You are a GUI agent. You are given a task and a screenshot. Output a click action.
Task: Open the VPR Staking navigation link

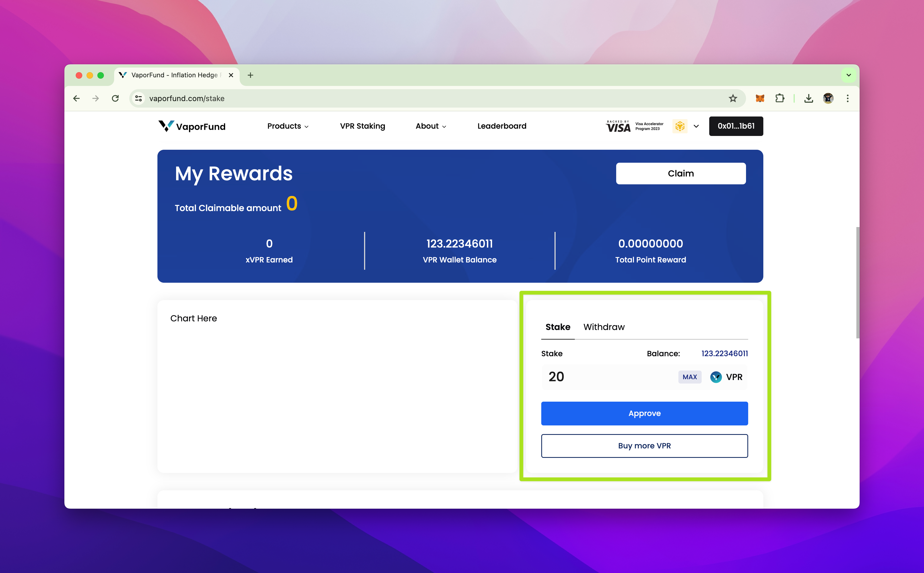tap(362, 126)
